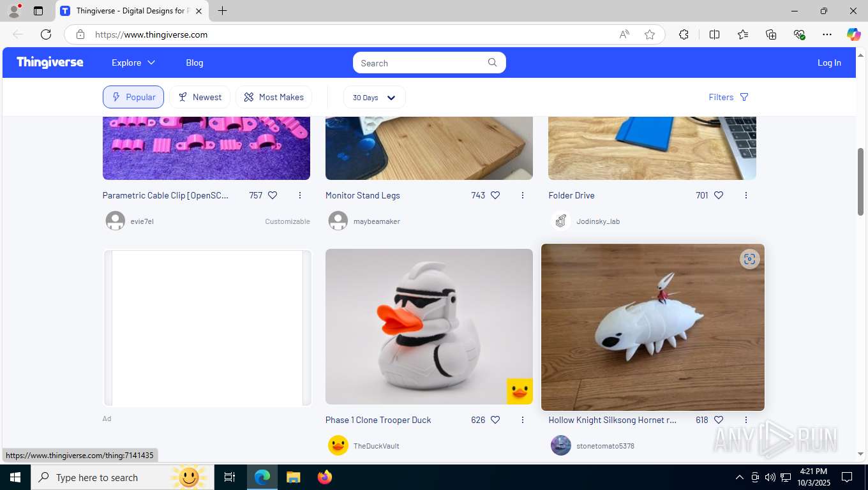Open Jodinsky_lab user avatar
Screen dimensions: 868x490
[561, 221]
